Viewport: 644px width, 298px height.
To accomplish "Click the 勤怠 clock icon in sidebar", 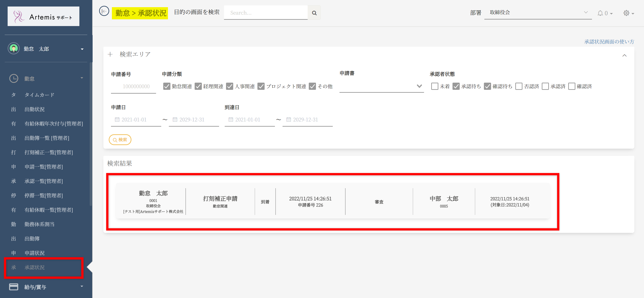I will tap(14, 78).
